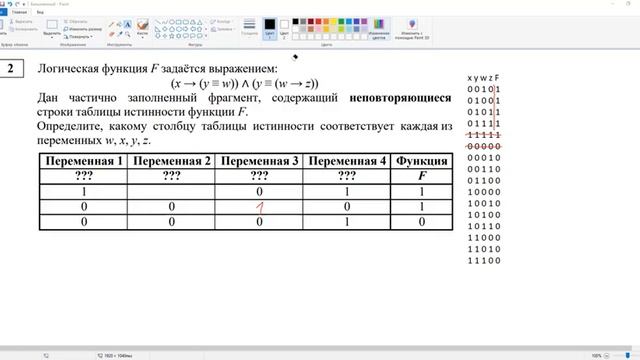Image resolution: width=640 pixels, height=360 pixels.
Task: Click the Undo arrow in quick access toolbar
Action: pos(10,4)
